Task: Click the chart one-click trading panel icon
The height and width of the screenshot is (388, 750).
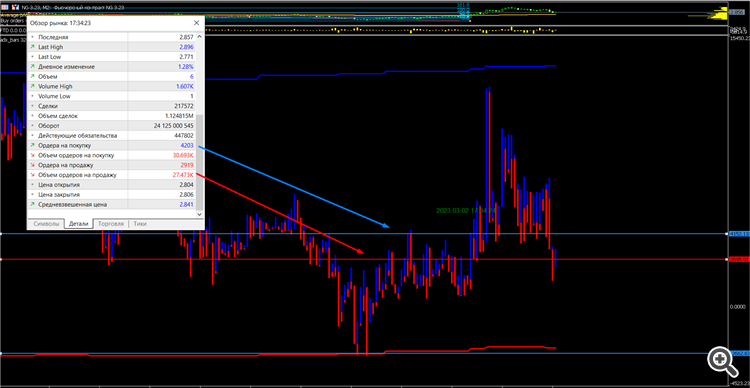Action: pos(15,8)
